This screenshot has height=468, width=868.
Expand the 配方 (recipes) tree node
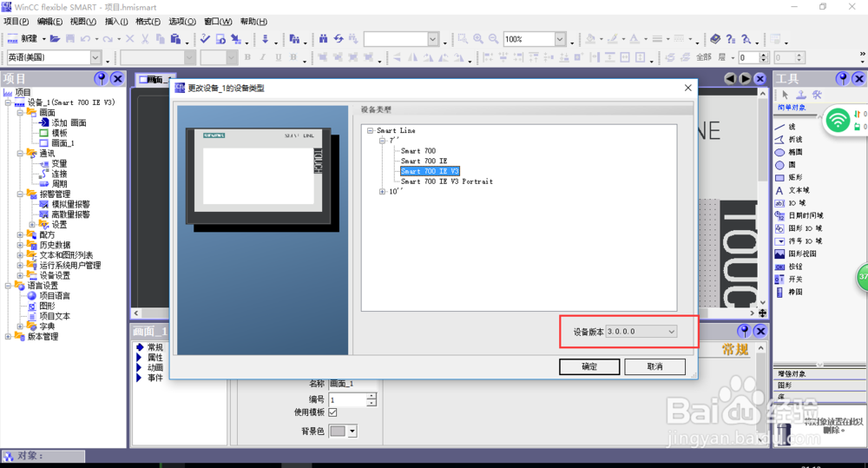pyautogui.click(x=20, y=234)
